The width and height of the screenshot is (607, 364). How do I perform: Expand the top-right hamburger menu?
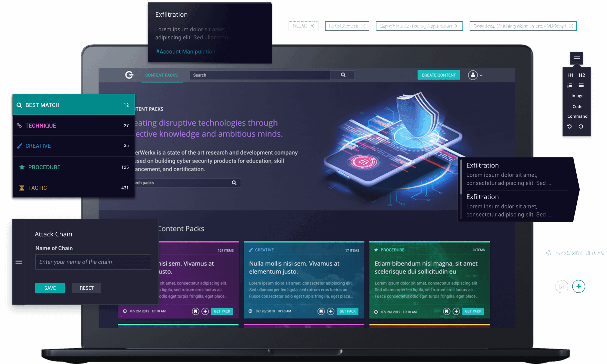pyautogui.click(x=577, y=58)
